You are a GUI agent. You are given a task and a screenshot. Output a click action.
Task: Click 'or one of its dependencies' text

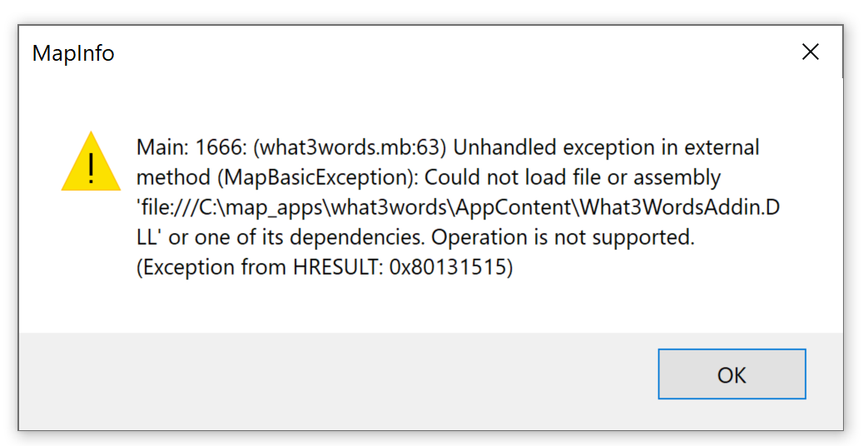297,237
